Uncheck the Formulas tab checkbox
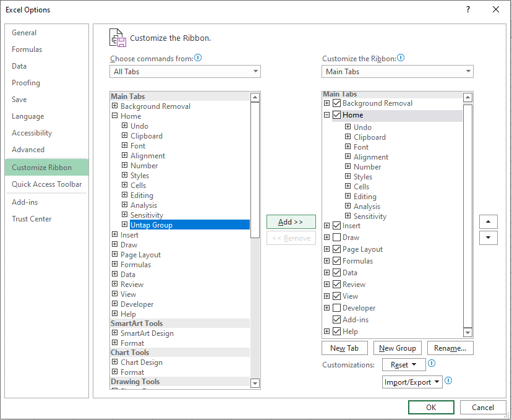 coord(336,261)
